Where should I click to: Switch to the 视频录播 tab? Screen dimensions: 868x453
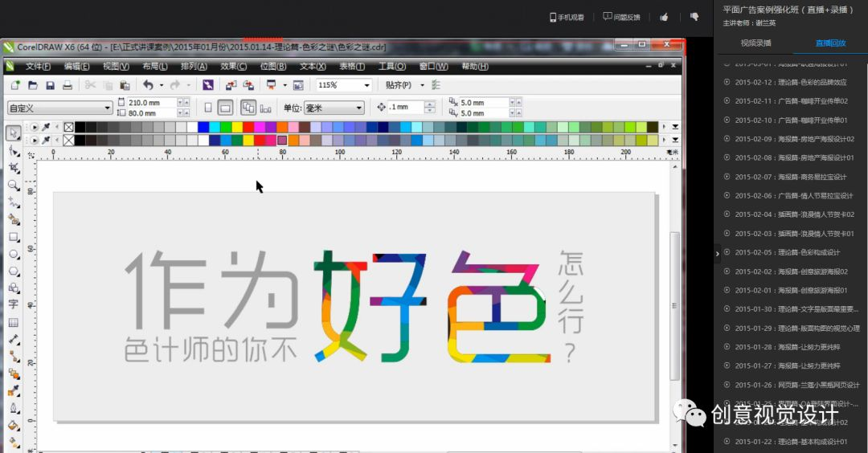coord(755,43)
